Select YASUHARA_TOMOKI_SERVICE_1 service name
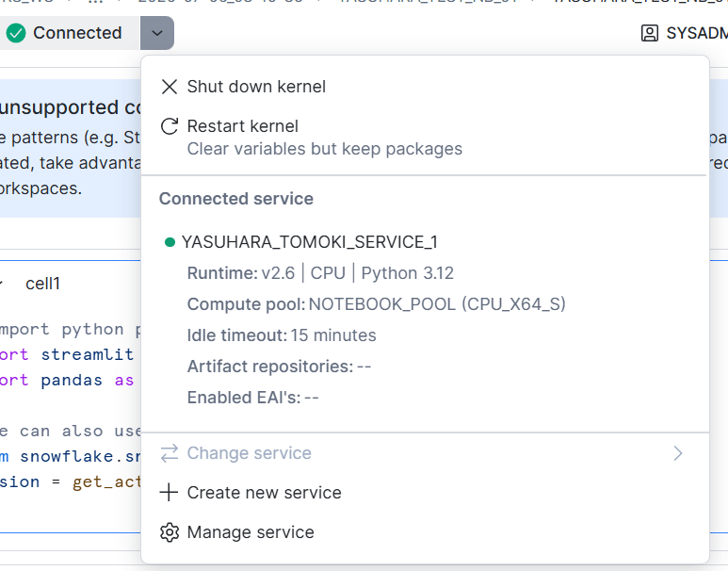Screen dimensions: 728x571 coord(310,242)
